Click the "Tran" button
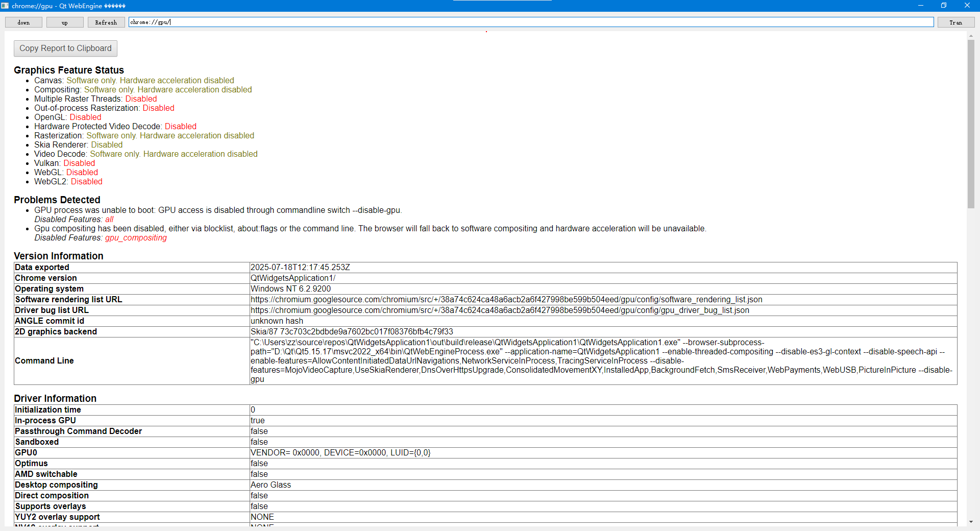The image size is (980, 531). [955, 22]
